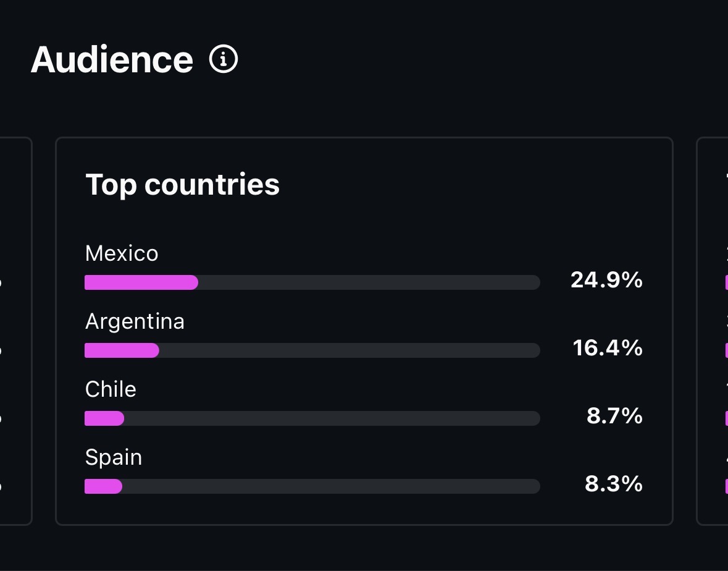Viewport: 728px width, 571px height.
Task: Click the 8.3% Spain percentage
Action: (x=614, y=484)
